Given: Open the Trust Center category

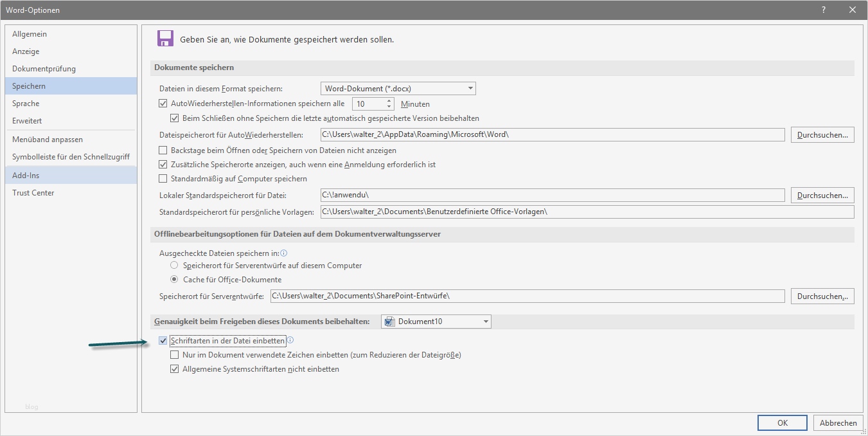Looking at the screenshot, I should (x=33, y=193).
